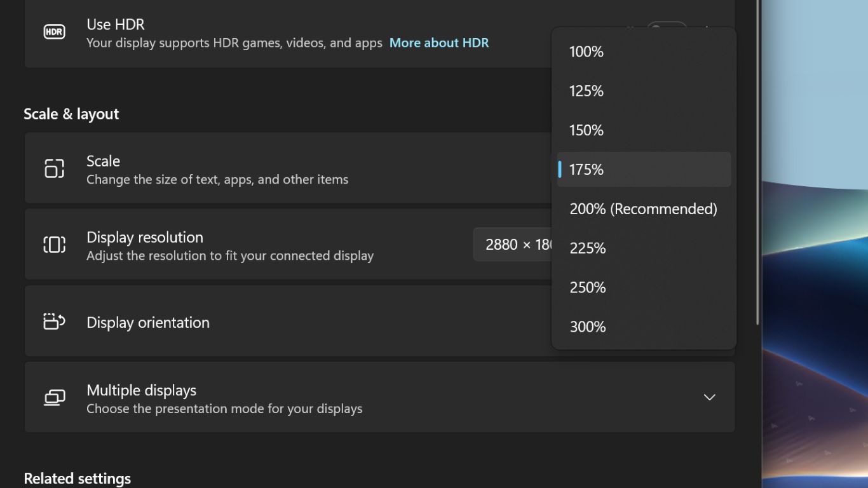The height and width of the screenshot is (488, 868).
Task: Click the Display orientation text label
Action: click(x=147, y=323)
